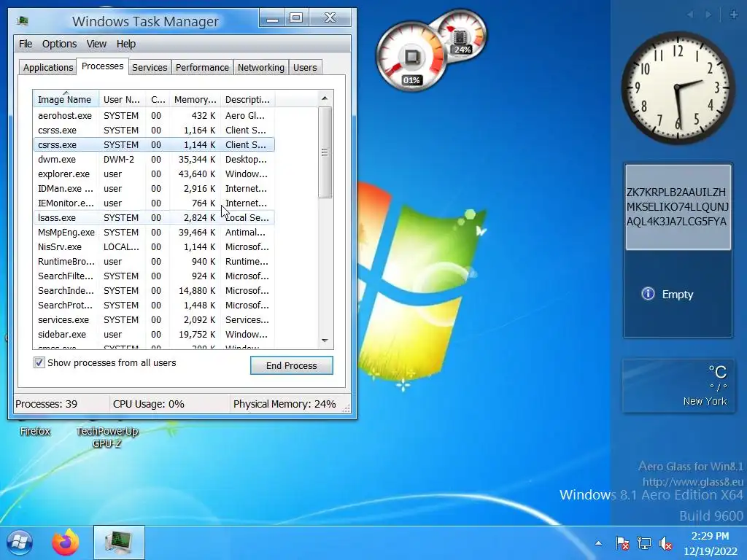
Task: Sort by Memory column header
Action: [x=195, y=99]
